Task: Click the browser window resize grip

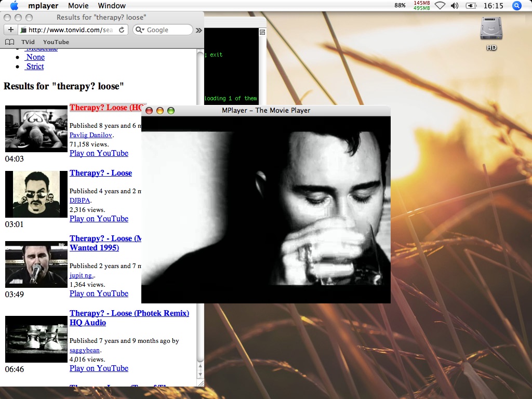Action: [201, 383]
